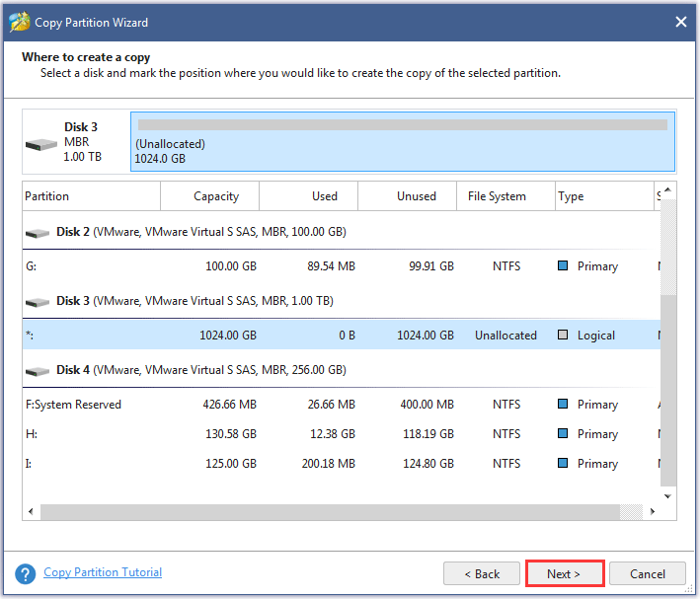Click the 26.66 MB used cell

pyautogui.click(x=332, y=405)
